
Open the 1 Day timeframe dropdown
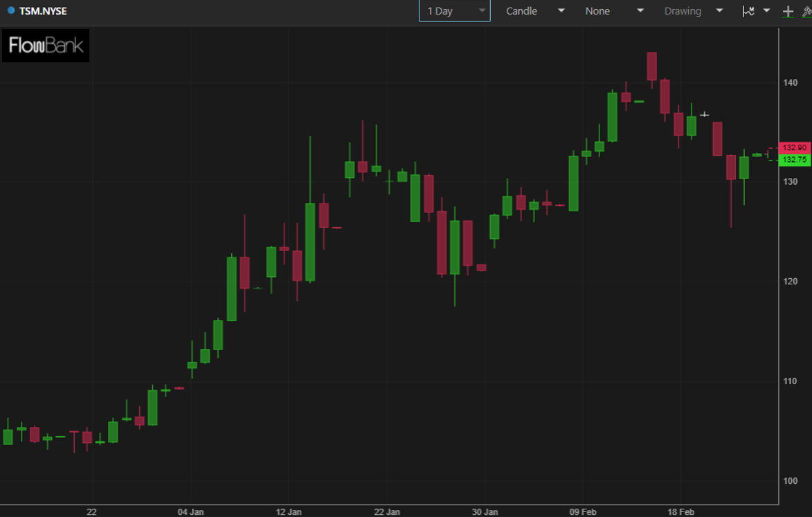(x=454, y=11)
